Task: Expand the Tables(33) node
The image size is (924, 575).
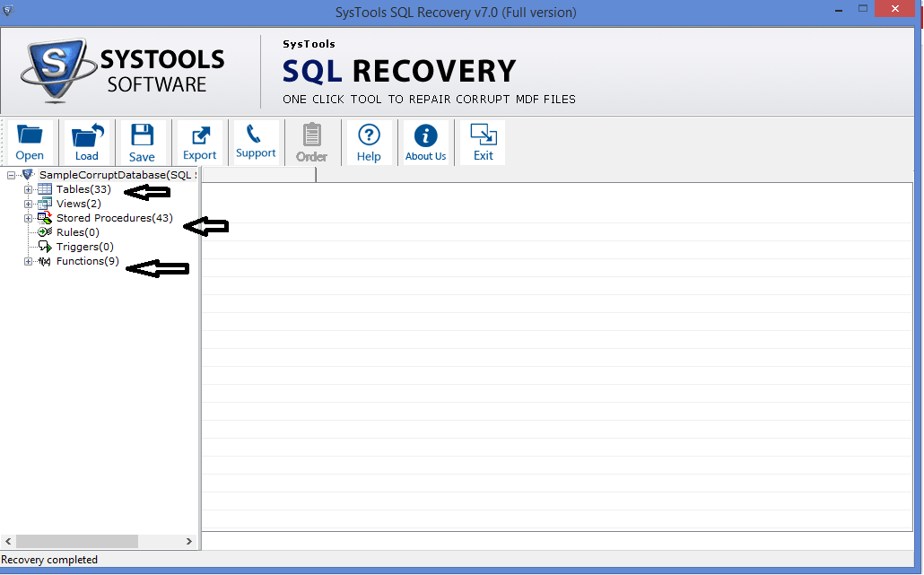Action: (x=28, y=189)
